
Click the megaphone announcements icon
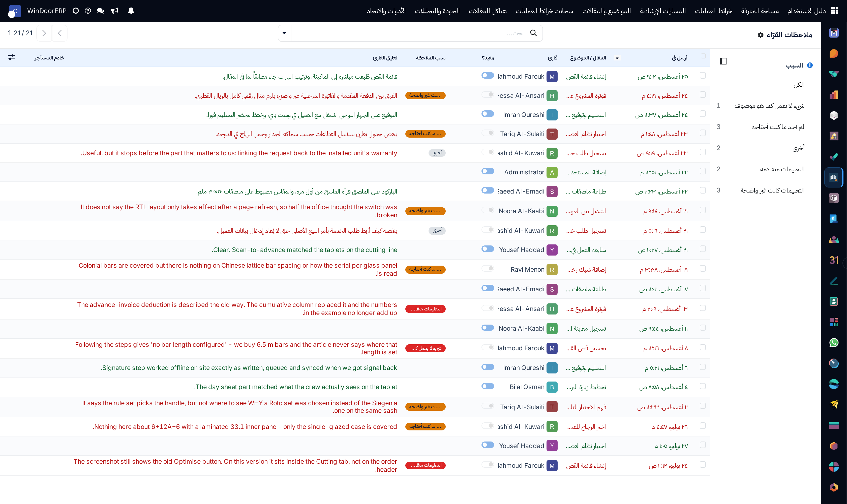tap(115, 11)
